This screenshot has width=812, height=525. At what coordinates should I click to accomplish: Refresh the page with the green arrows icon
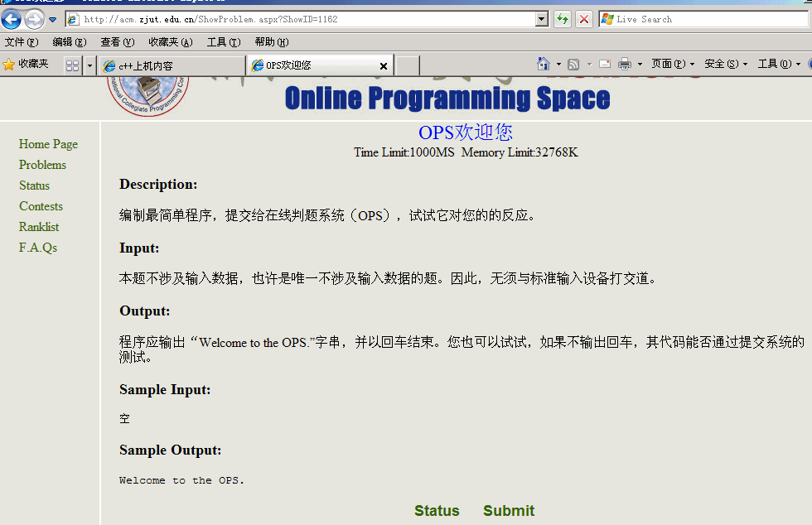(x=563, y=19)
